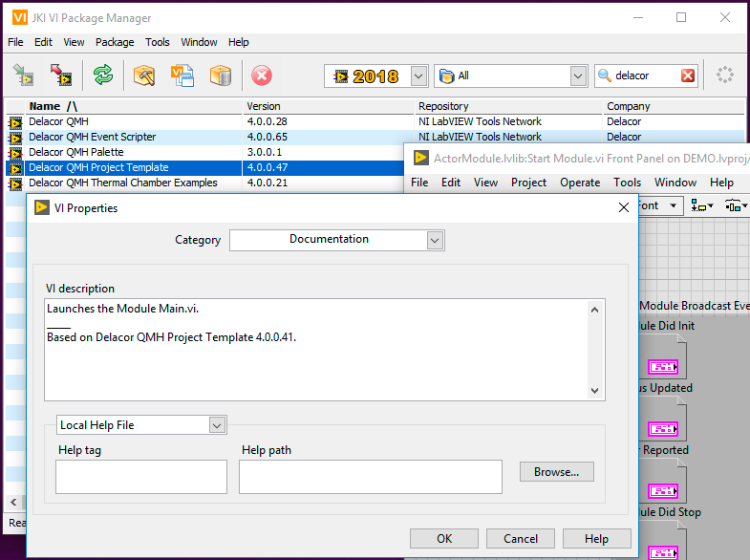
Task: Click the JKI VI Package Manager title icon
Action: coord(20,18)
